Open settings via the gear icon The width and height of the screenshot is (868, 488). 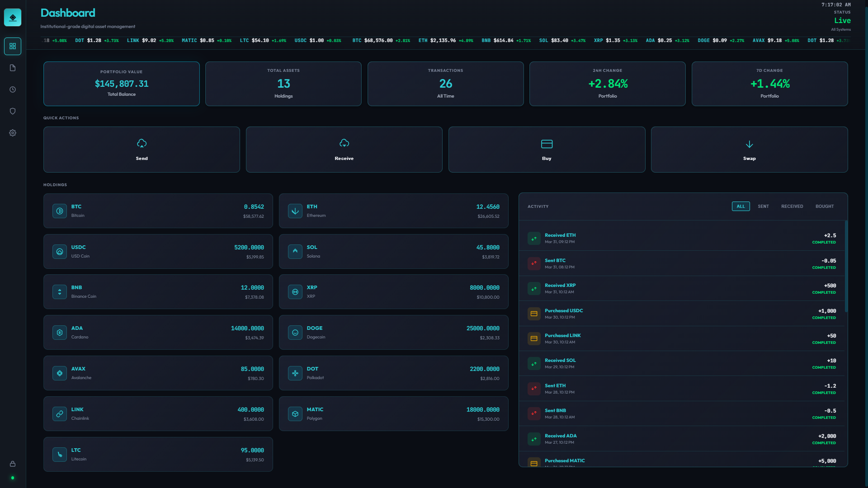click(13, 133)
